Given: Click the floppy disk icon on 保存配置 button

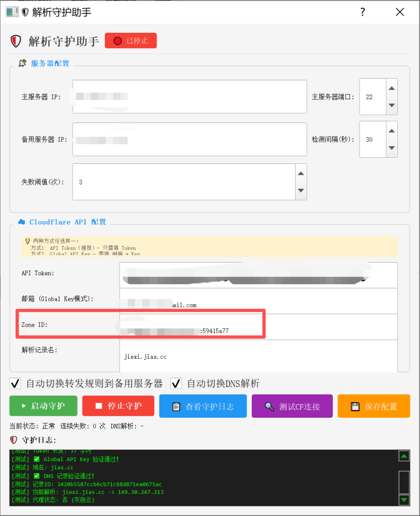Looking at the screenshot, I should click(x=355, y=407).
